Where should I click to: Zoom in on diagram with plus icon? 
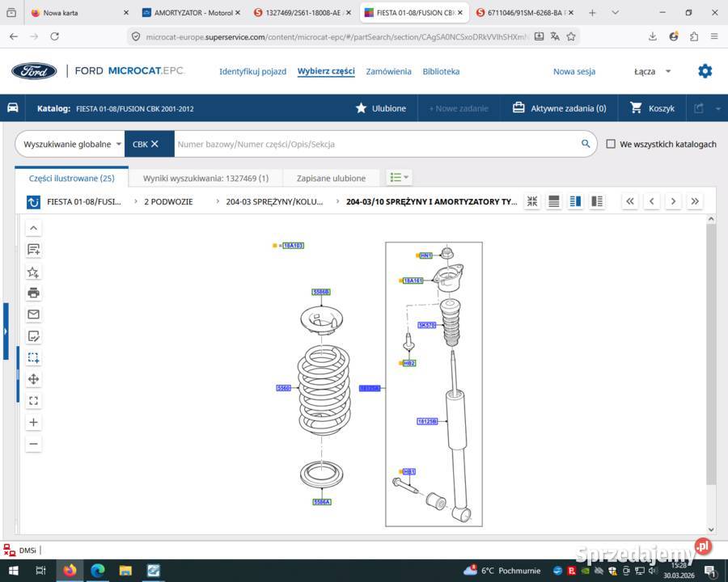click(33, 422)
